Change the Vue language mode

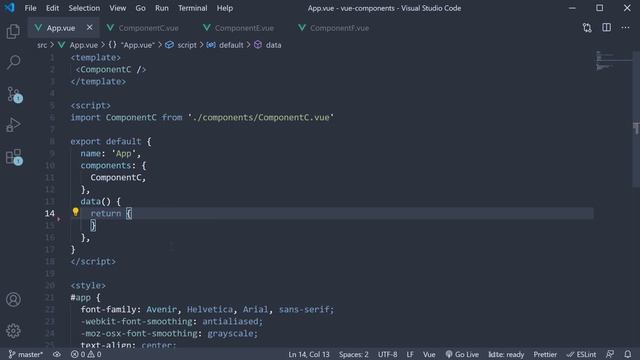coord(429,354)
